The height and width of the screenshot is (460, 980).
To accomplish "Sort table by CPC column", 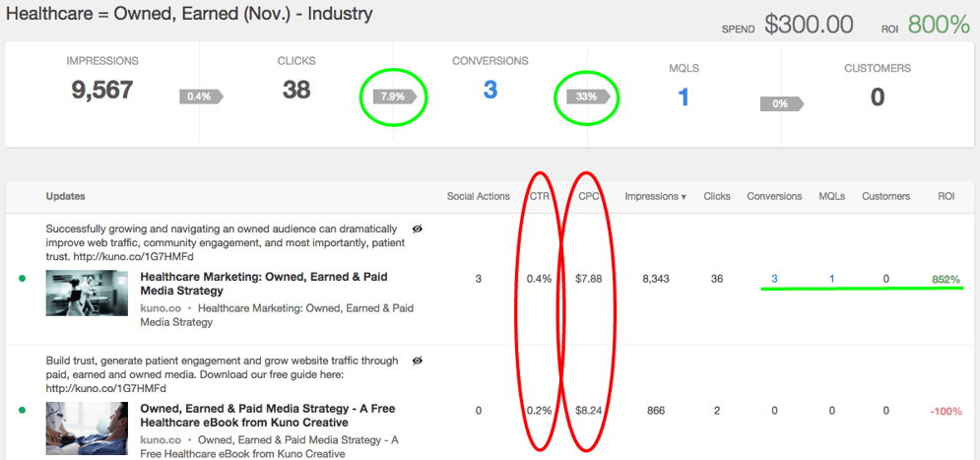I will (588, 196).
